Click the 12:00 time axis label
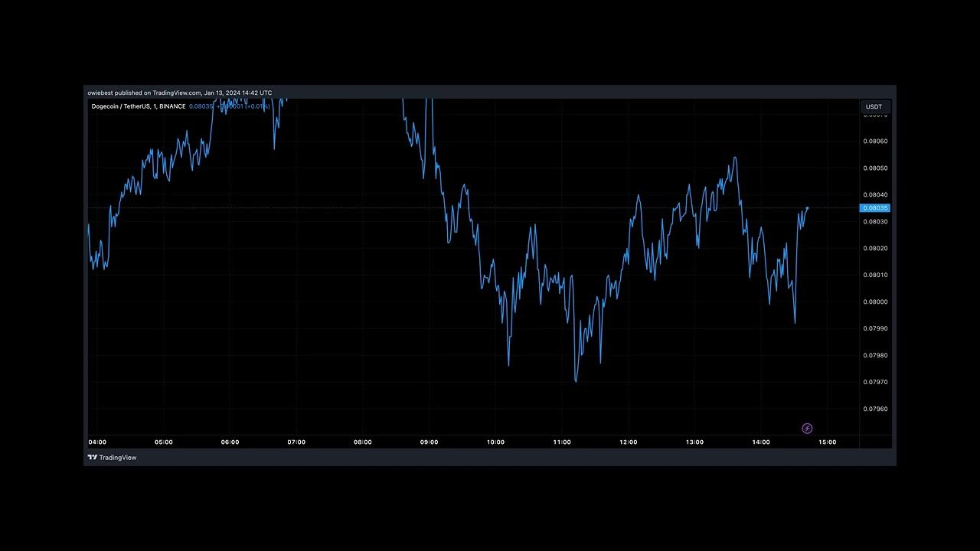 click(629, 442)
